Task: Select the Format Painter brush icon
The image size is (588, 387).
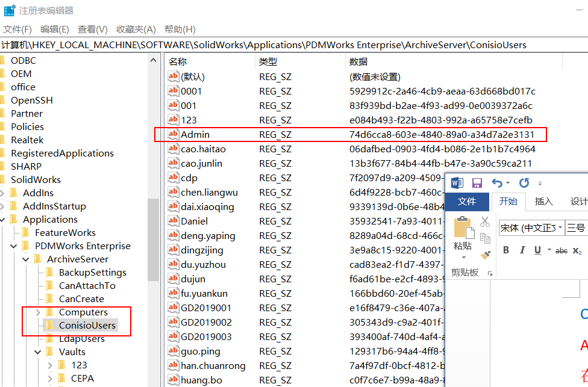Action: pyautogui.click(x=486, y=253)
